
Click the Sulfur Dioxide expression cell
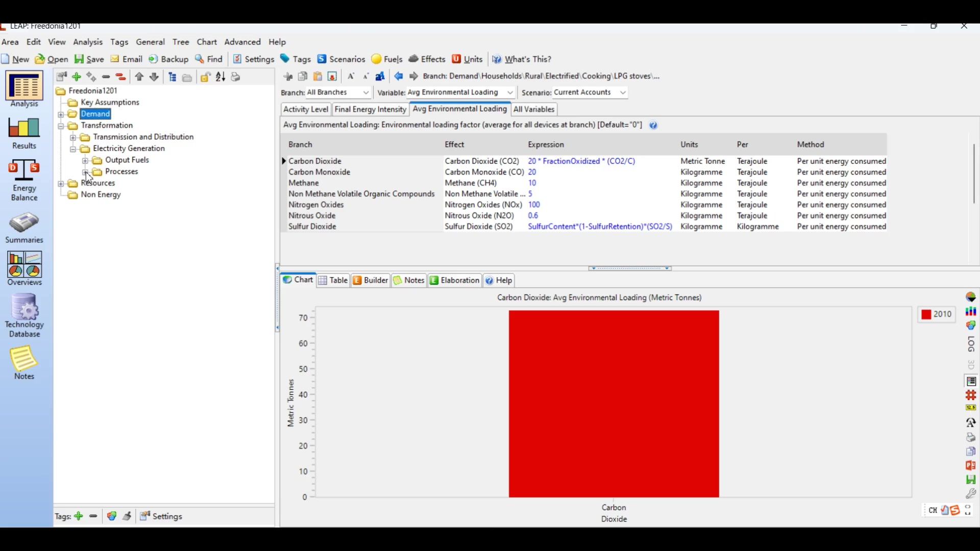click(600, 227)
